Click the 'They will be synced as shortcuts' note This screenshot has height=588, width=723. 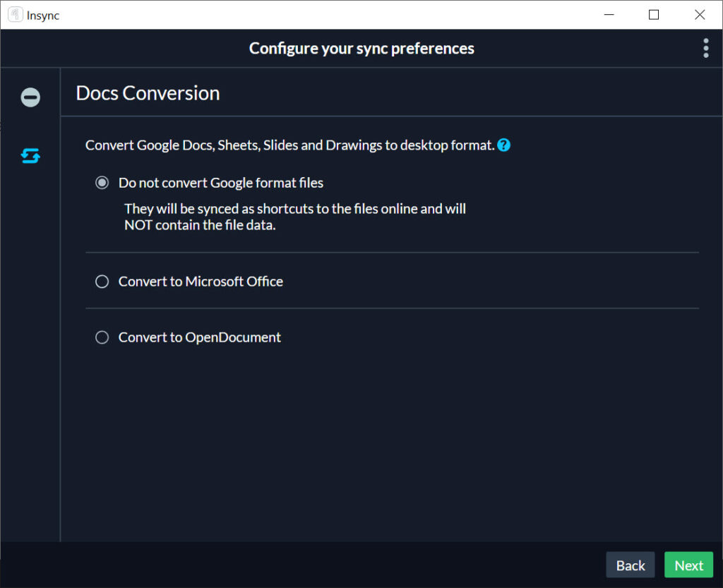click(295, 217)
